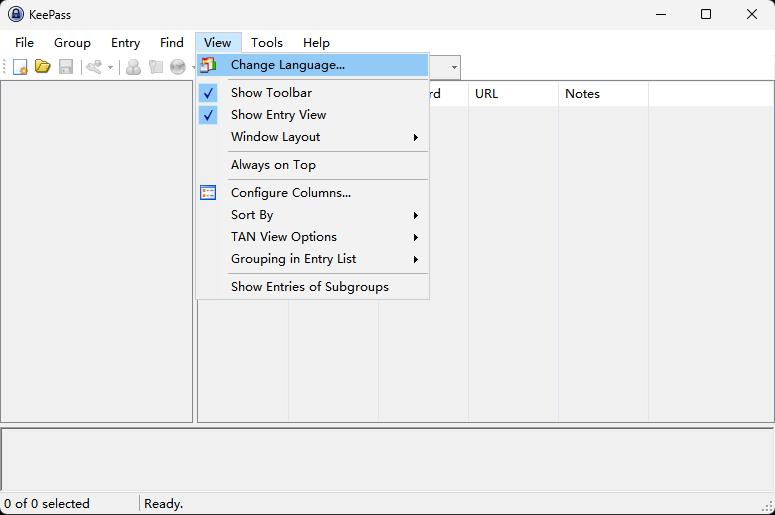Click the Save database floppy icon
The height and width of the screenshot is (515, 775).
(66, 67)
